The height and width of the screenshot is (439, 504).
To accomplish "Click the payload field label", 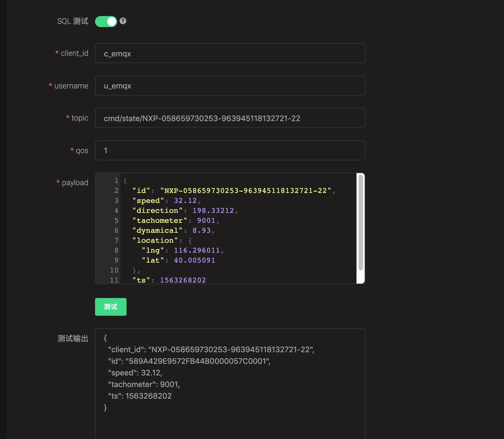I will (75, 182).
